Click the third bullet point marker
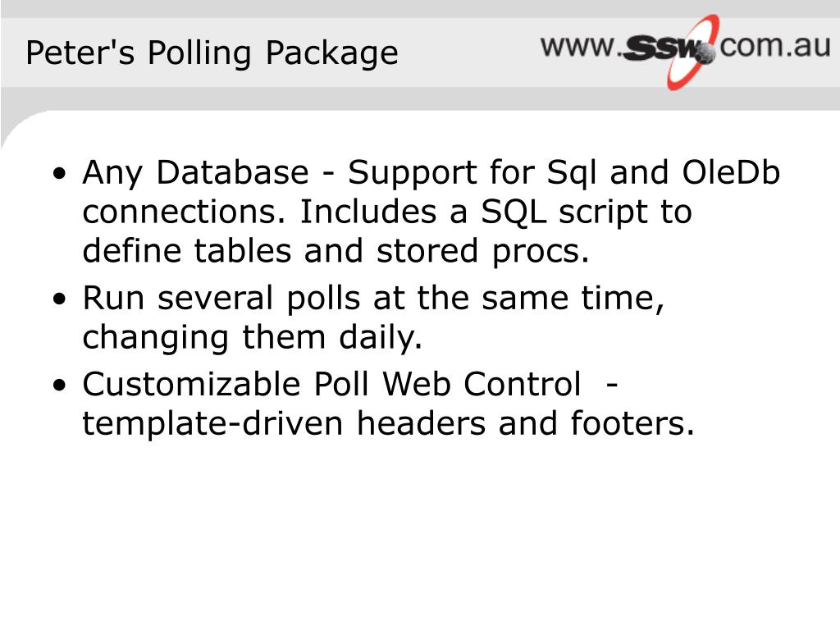 pyautogui.click(x=59, y=385)
